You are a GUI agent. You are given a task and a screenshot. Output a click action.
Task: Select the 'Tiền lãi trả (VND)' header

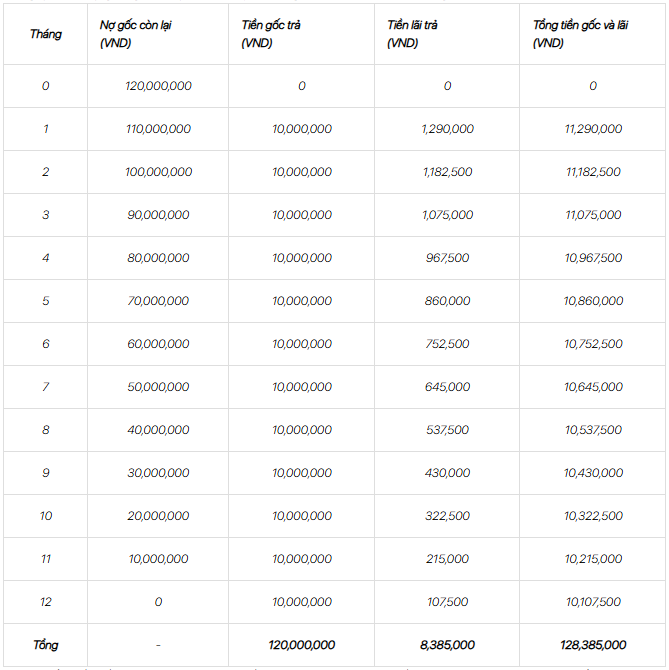412,34
